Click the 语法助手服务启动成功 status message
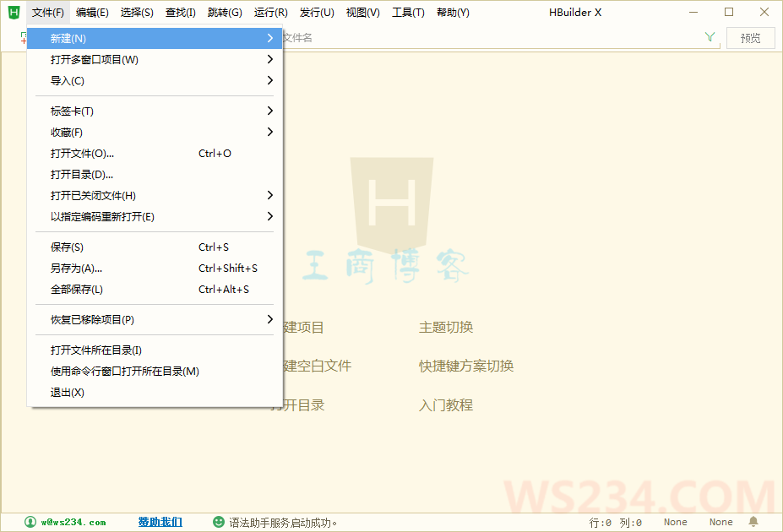The width and height of the screenshot is (783, 532). (283, 523)
